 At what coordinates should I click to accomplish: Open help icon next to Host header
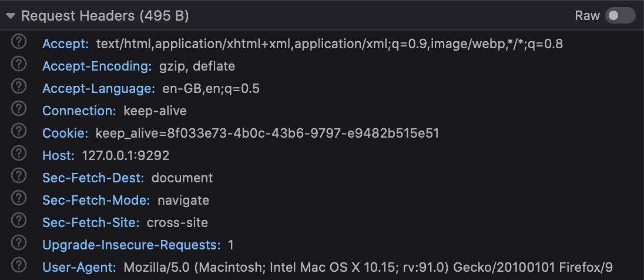coord(19,154)
